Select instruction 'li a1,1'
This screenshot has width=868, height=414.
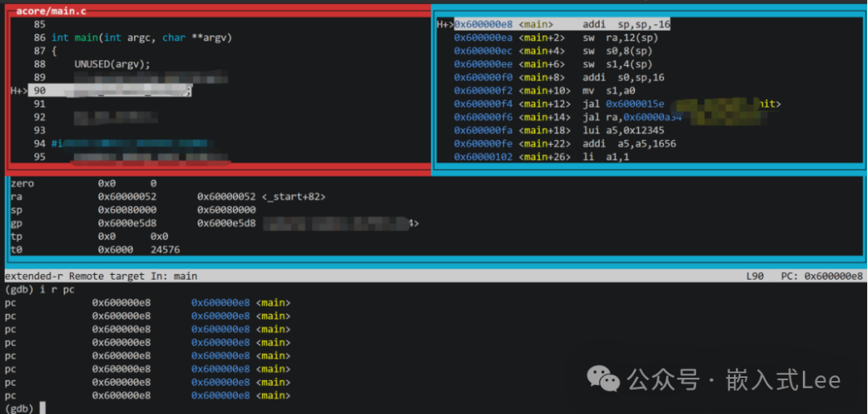606,158
